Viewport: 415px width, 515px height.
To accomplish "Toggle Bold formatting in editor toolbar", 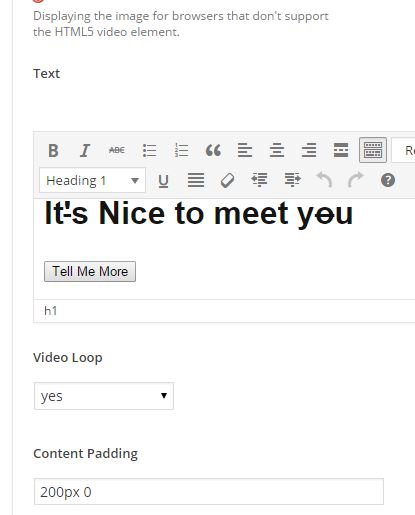I will 53,150.
